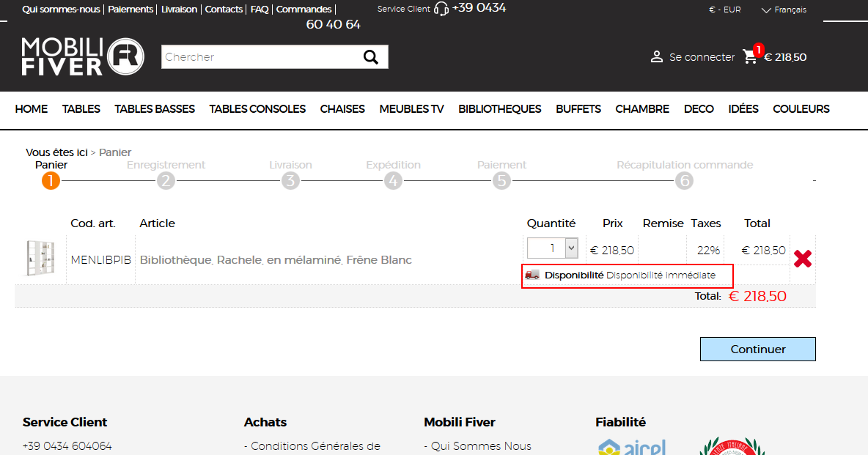Screen dimensions: 868x455
Task: Click the Disponibilité immédiate text
Action: point(661,275)
